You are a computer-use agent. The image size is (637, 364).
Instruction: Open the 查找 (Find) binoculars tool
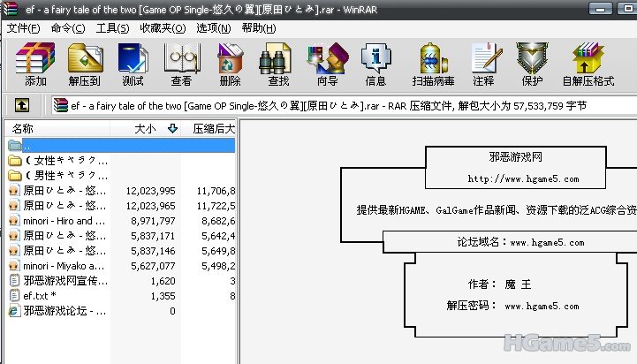(x=278, y=64)
